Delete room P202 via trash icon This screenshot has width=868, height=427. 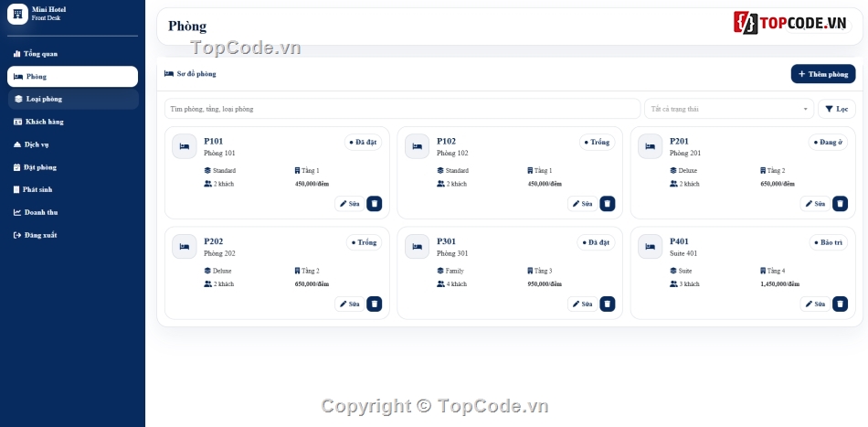pos(375,304)
